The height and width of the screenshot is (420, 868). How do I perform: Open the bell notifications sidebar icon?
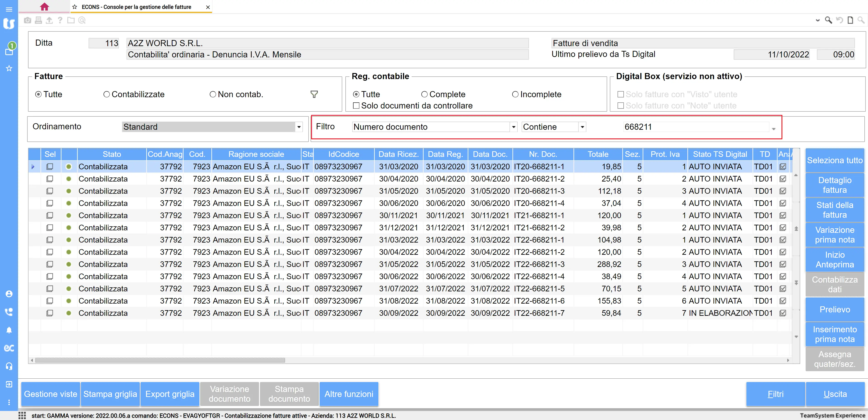(9, 330)
